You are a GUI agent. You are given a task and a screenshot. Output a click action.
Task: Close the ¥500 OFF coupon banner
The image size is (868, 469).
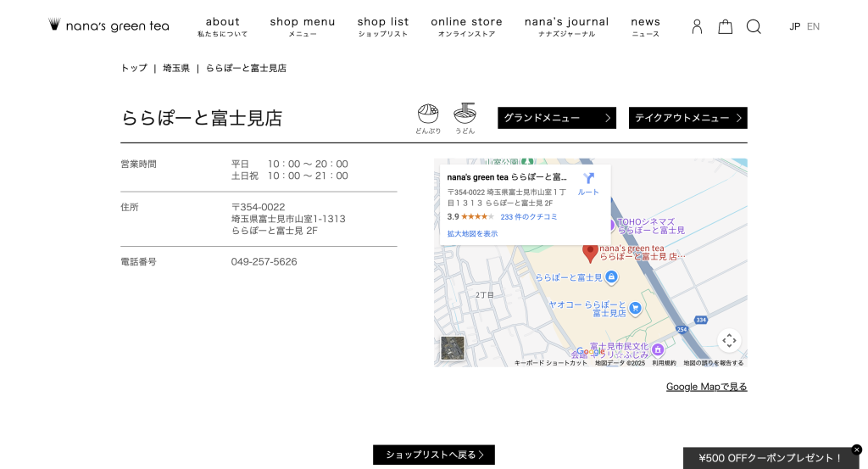857,449
